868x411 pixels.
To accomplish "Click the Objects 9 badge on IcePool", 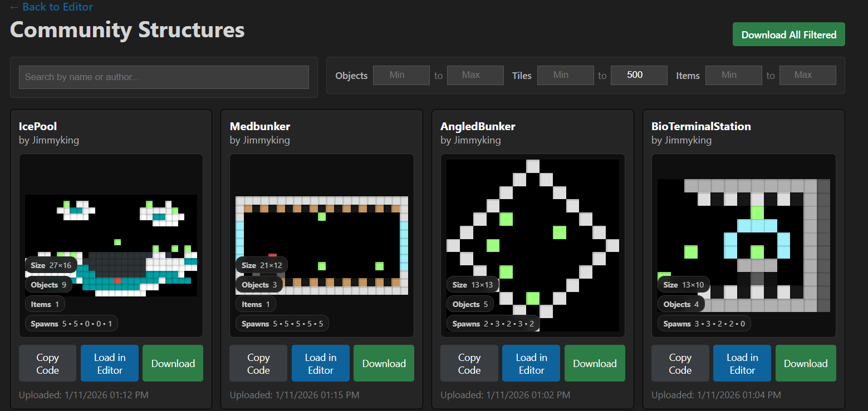I will (x=48, y=285).
